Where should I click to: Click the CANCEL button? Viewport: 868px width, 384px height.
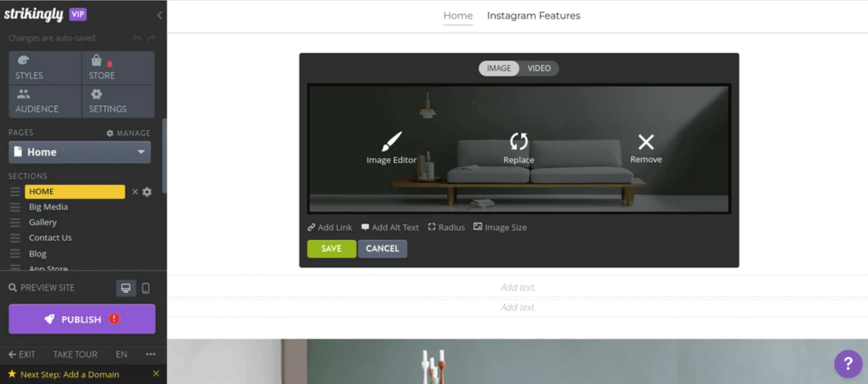click(383, 249)
